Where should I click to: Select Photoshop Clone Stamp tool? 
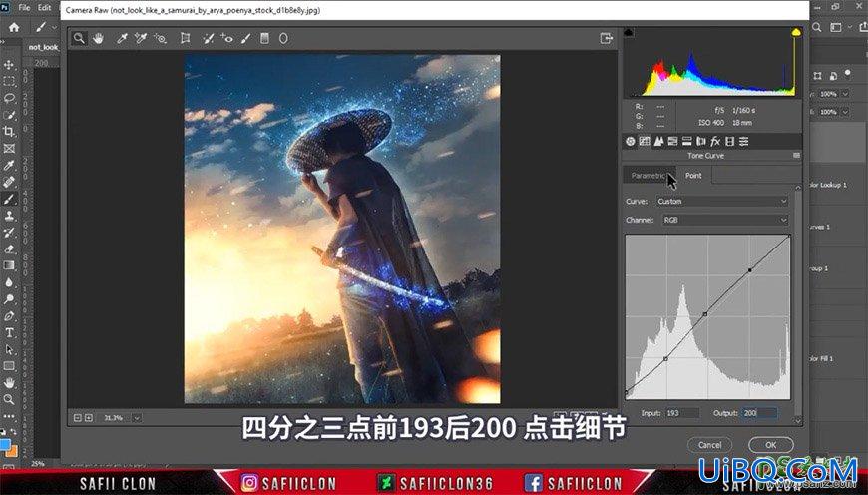pyautogui.click(x=9, y=216)
